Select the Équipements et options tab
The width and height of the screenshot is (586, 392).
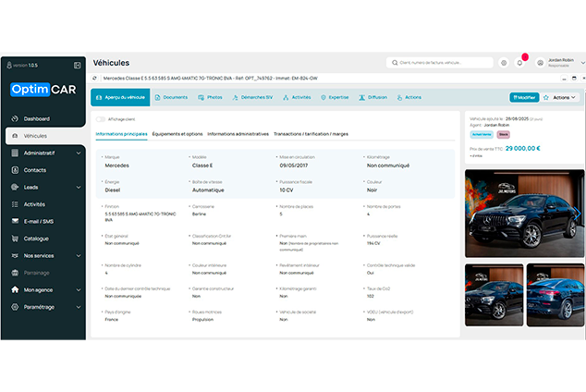tap(177, 134)
